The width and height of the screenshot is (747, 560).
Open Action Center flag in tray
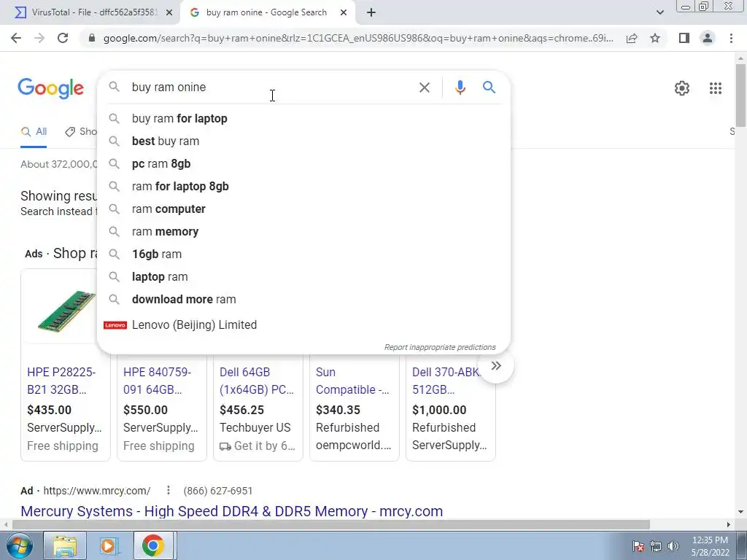click(x=638, y=546)
